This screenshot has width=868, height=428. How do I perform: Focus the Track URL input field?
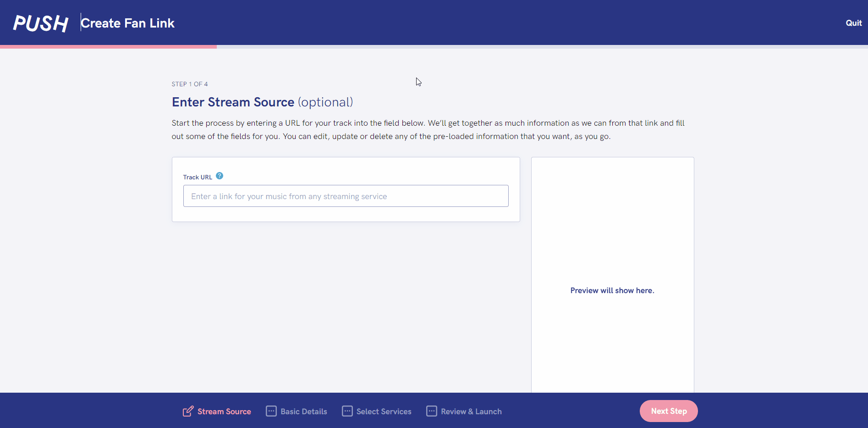(346, 196)
